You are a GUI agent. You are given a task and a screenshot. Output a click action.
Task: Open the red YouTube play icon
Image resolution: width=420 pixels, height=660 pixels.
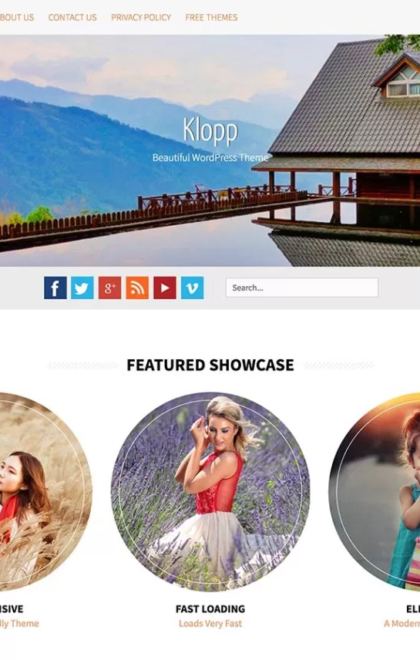pyautogui.click(x=165, y=288)
